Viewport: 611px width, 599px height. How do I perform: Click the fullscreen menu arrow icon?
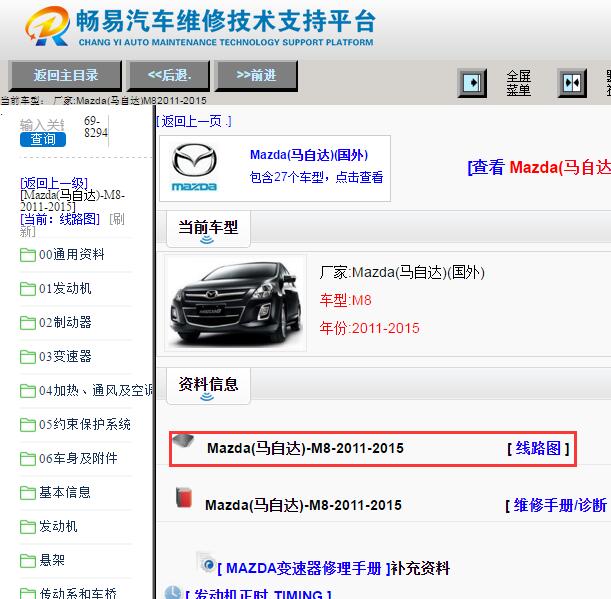(x=472, y=83)
